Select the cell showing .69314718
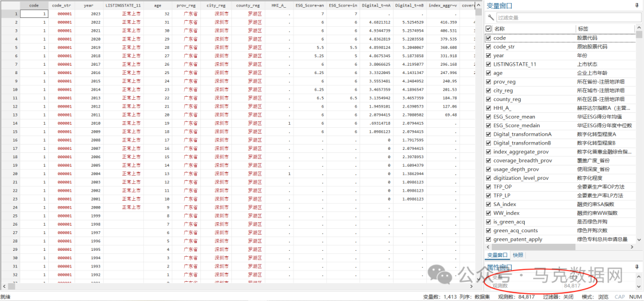644x301 pixels. 377,124
